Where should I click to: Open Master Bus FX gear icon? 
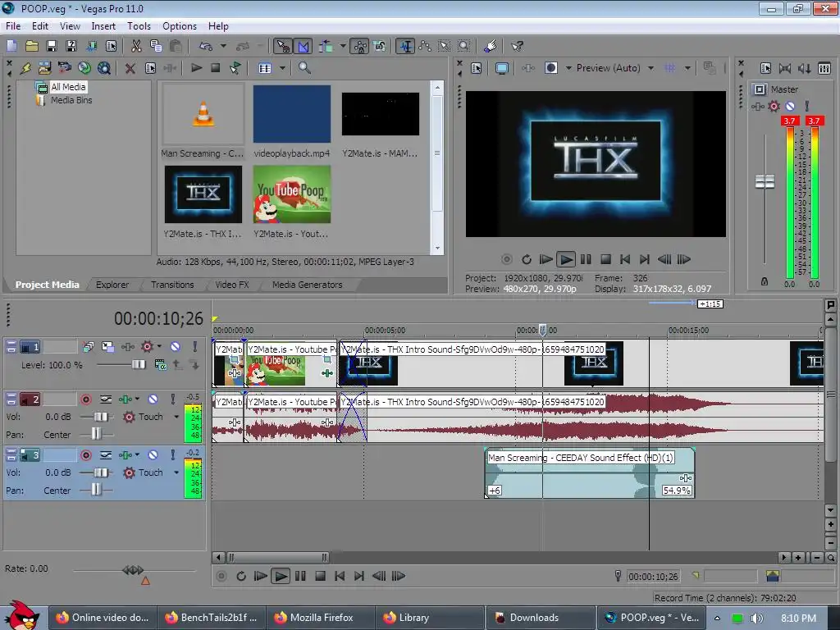774,106
